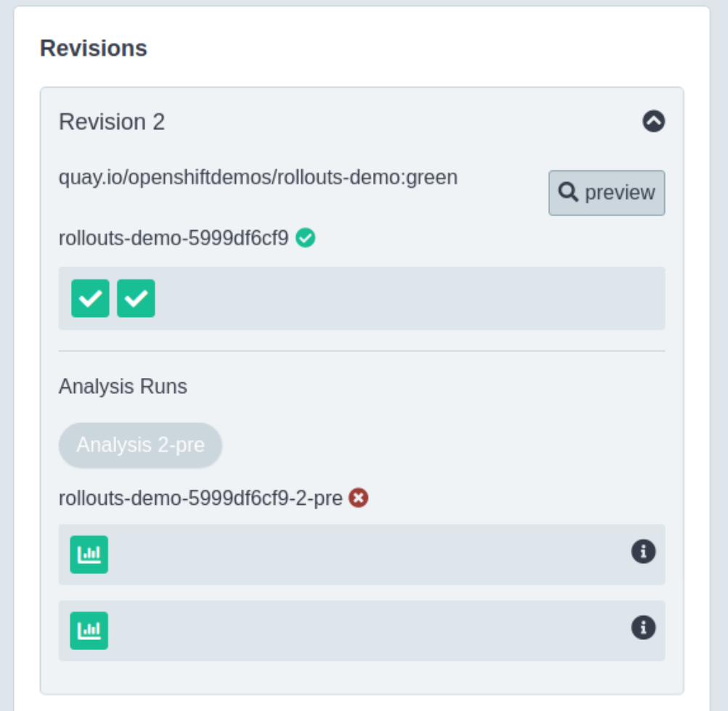Click the magnifier icon in preview button
The image size is (728, 711).
pyautogui.click(x=568, y=192)
